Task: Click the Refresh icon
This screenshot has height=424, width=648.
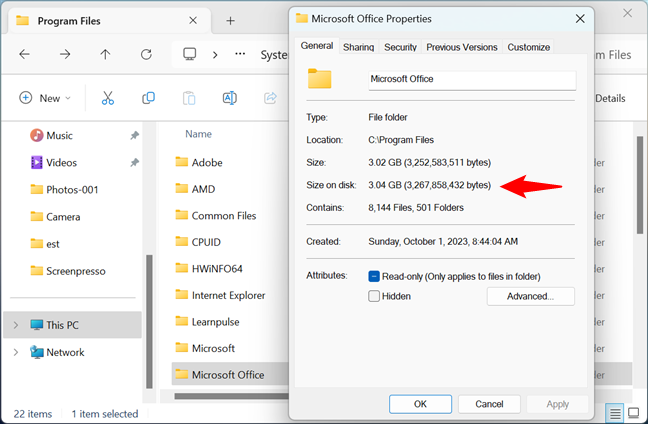Action: [146, 54]
